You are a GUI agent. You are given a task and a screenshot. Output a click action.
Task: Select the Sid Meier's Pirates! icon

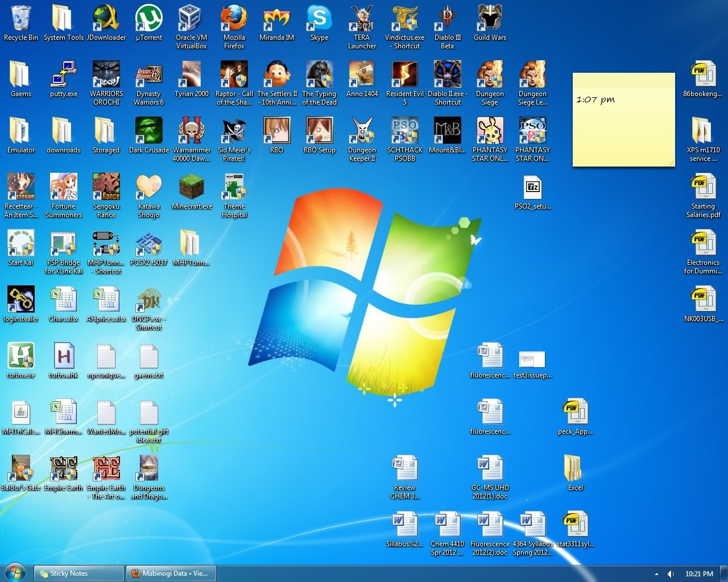(x=234, y=131)
